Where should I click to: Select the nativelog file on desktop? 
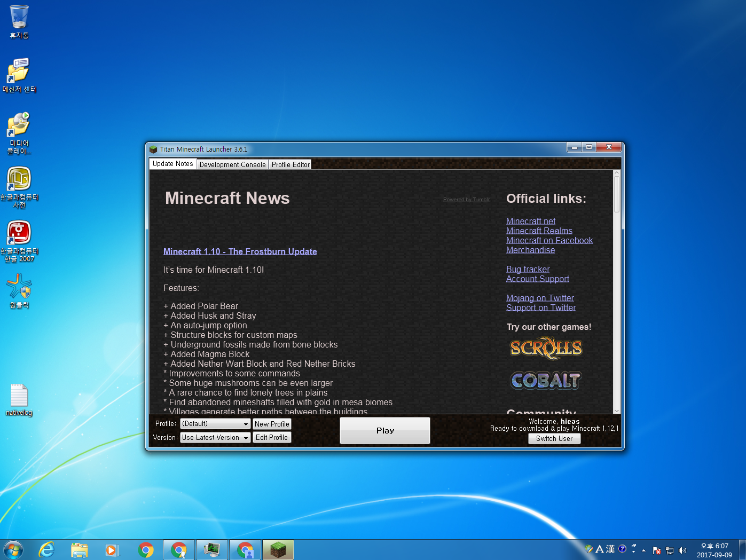(19, 400)
